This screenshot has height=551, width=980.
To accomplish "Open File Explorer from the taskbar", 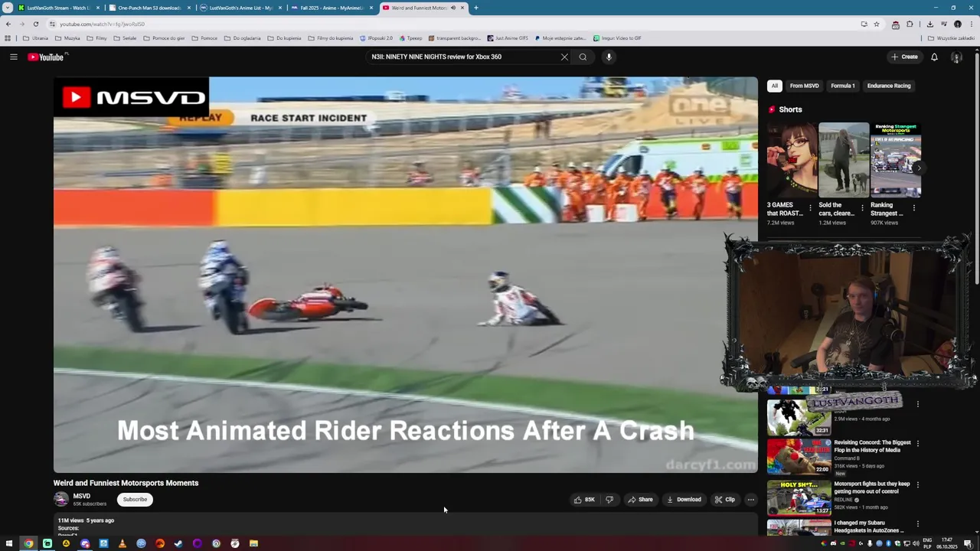I will coord(253,543).
